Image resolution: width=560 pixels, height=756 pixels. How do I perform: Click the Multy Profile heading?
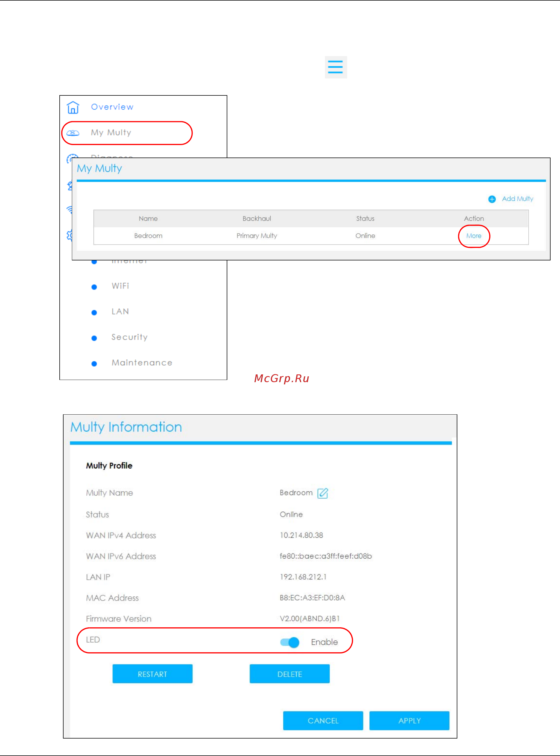click(109, 466)
